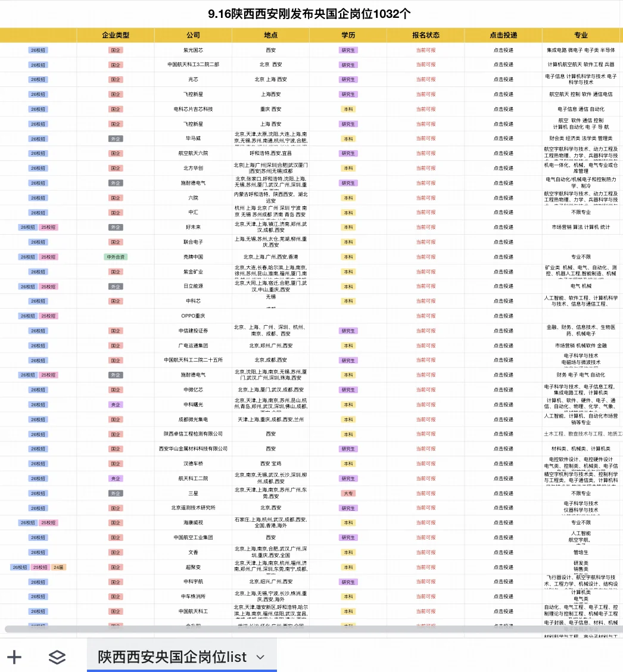Image resolution: width=623 pixels, height=672 pixels.
Task: Click the 广电运通集团 company cell
Action: (x=193, y=346)
